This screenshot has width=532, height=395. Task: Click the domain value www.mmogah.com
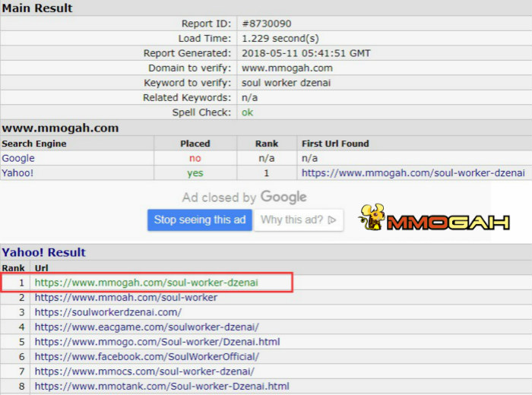(x=287, y=68)
